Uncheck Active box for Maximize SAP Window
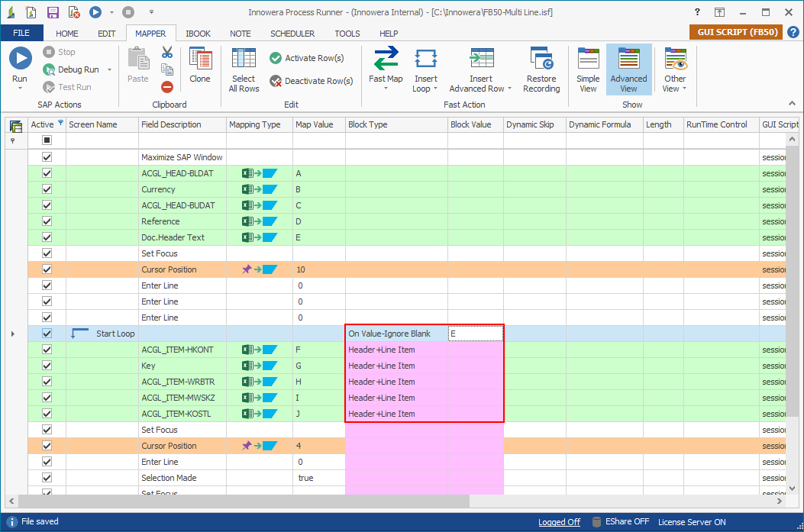804x532 pixels. click(x=47, y=157)
